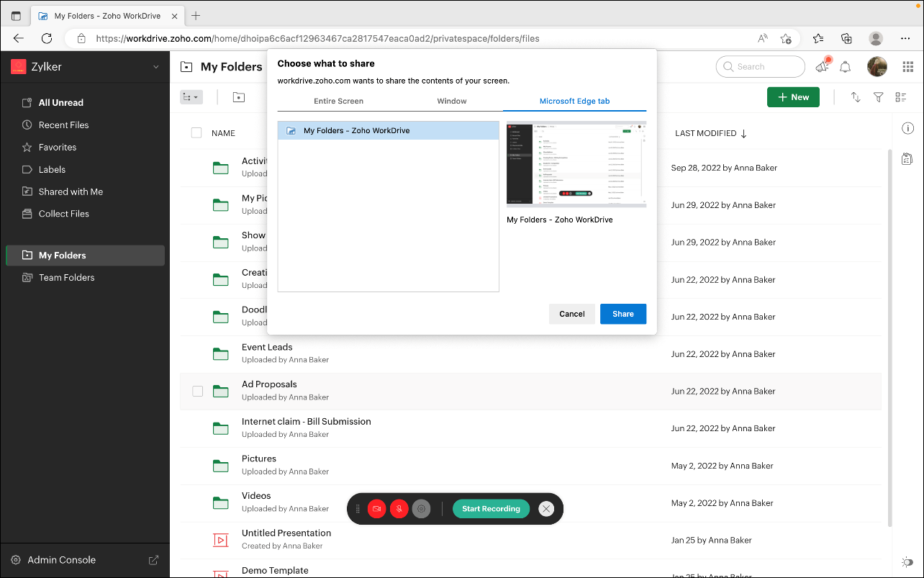Open Labels in sidebar
The width and height of the screenshot is (924, 578).
(x=52, y=169)
